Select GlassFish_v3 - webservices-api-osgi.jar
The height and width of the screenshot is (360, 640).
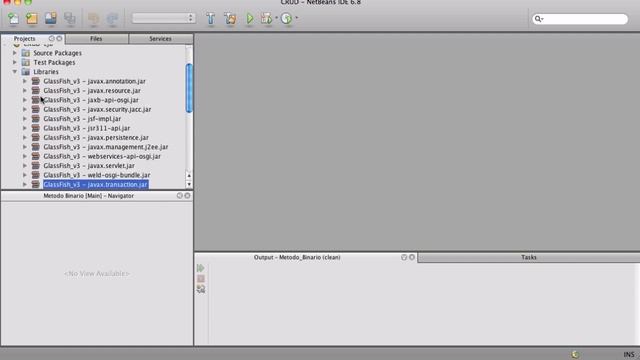click(x=102, y=156)
